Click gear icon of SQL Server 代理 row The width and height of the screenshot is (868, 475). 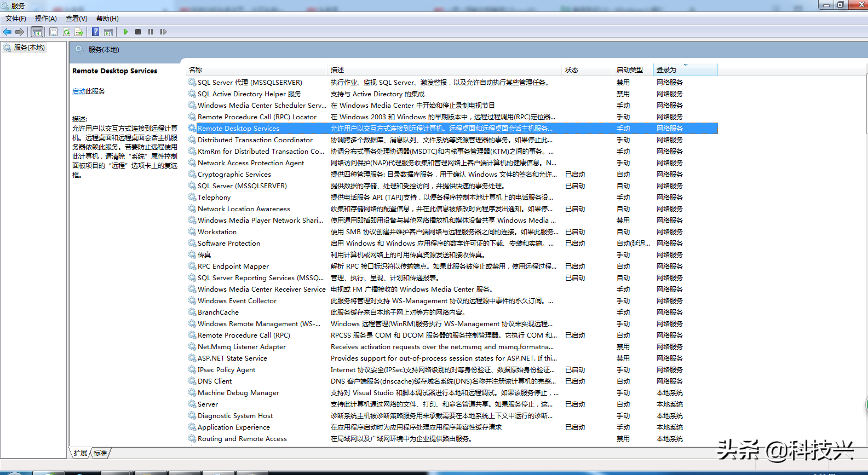[x=192, y=82]
